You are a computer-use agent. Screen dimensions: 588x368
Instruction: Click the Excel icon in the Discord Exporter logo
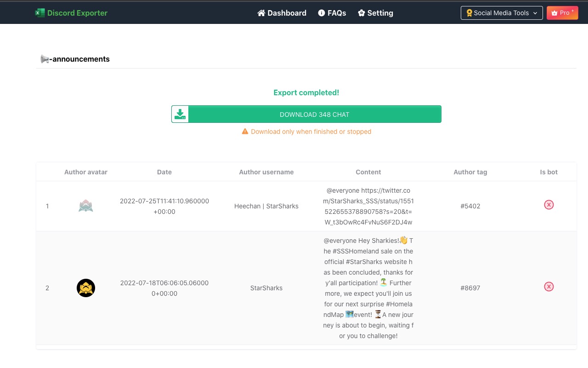click(x=40, y=12)
